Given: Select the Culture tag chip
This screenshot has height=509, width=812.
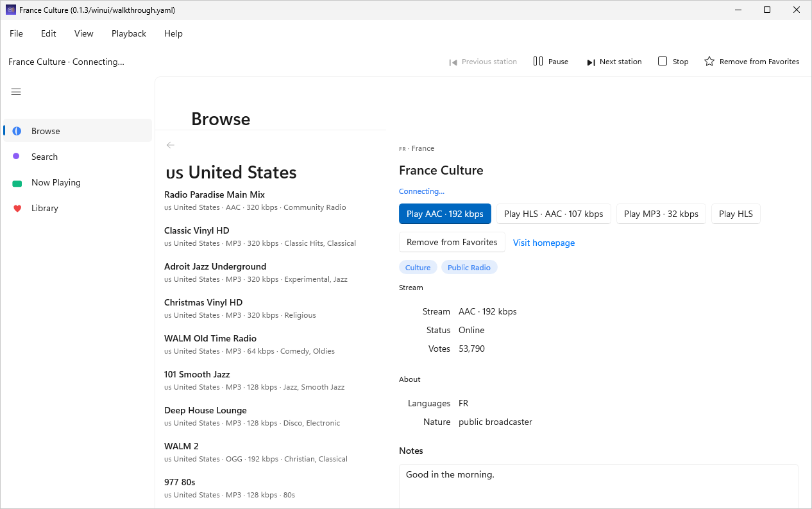Looking at the screenshot, I should click(x=418, y=268).
